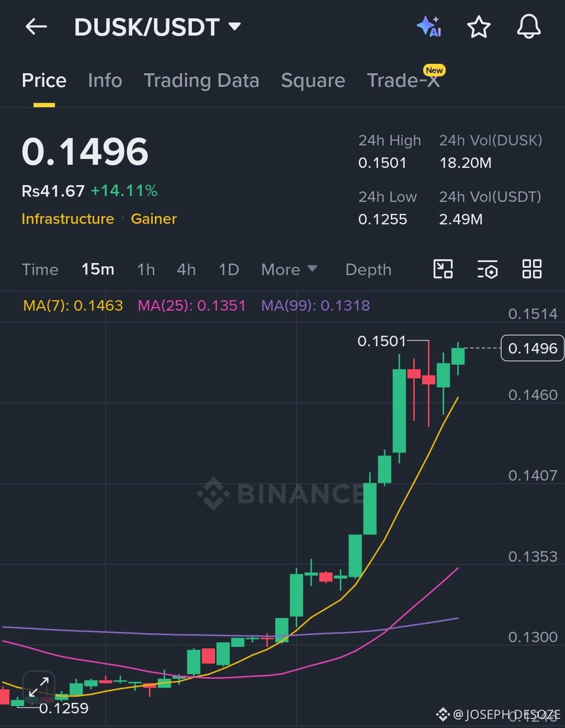565x728 pixels.
Task: Open the Trading Data tab
Action: (x=201, y=81)
